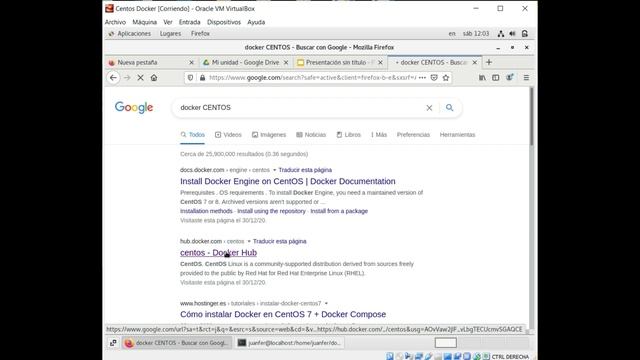Click the GNOME volume icon

[513, 34]
